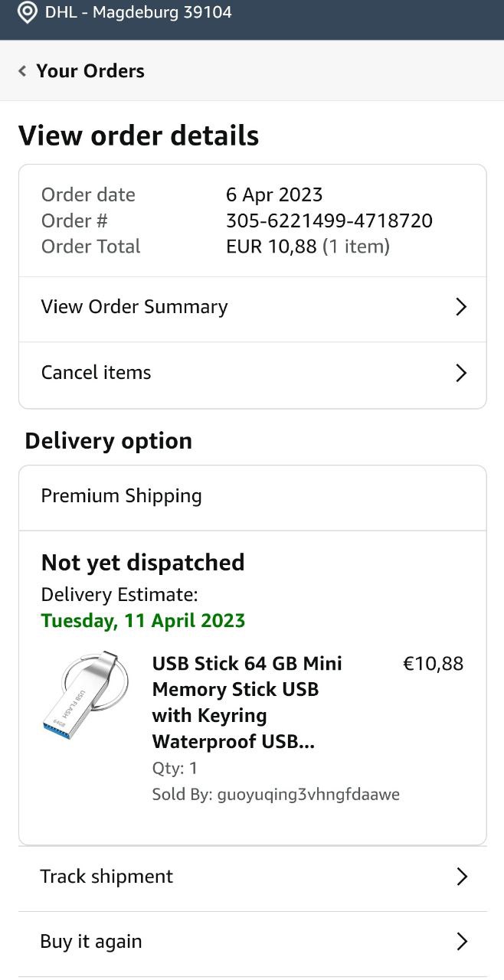Image resolution: width=504 pixels, height=980 pixels.
Task: Tap the Tuesday, 11 April 2023 delivery estimate
Action: point(143,620)
